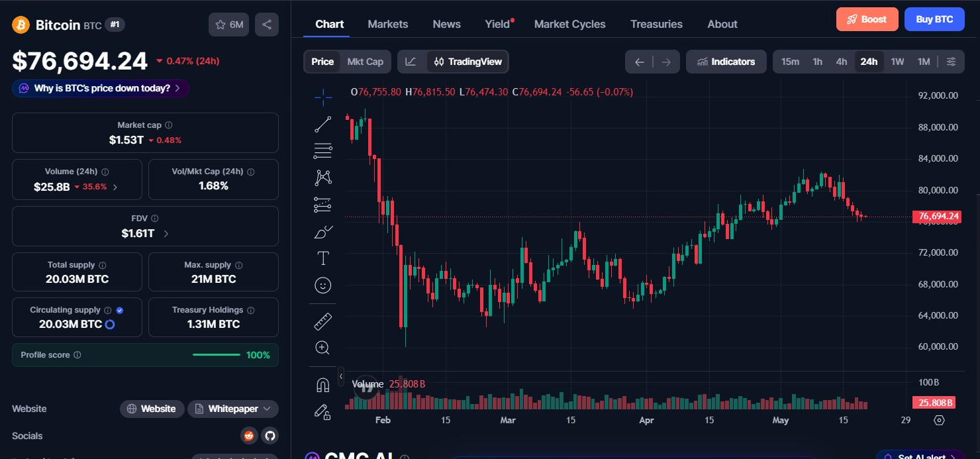Click the Profile score progress bar
Screen dimensions: 980x459
[217, 355]
